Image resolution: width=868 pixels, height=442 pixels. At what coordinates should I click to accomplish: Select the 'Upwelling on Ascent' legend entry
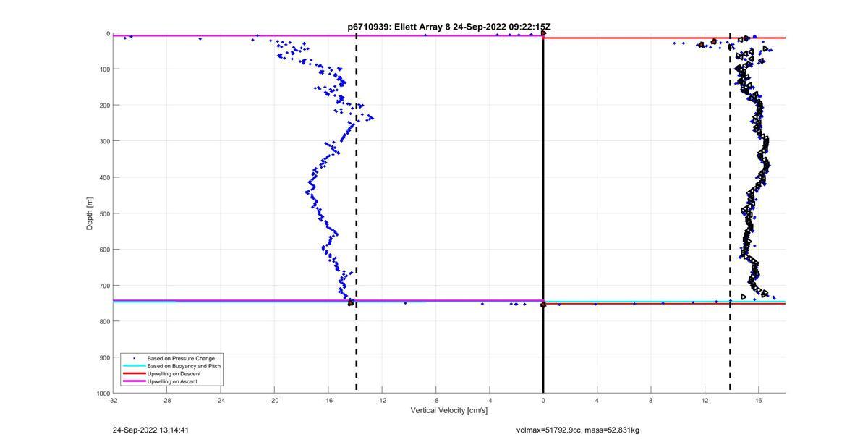click(x=172, y=381)
